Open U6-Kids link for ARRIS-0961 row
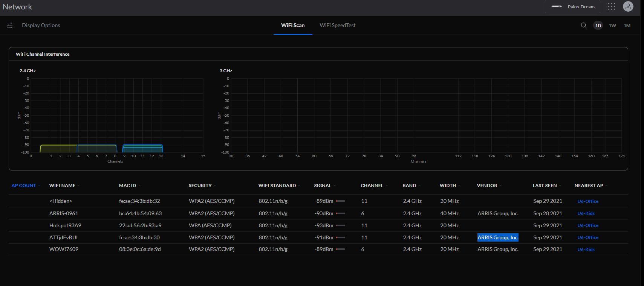This screenshot has height=286, width=644. (x=586, y=213)
